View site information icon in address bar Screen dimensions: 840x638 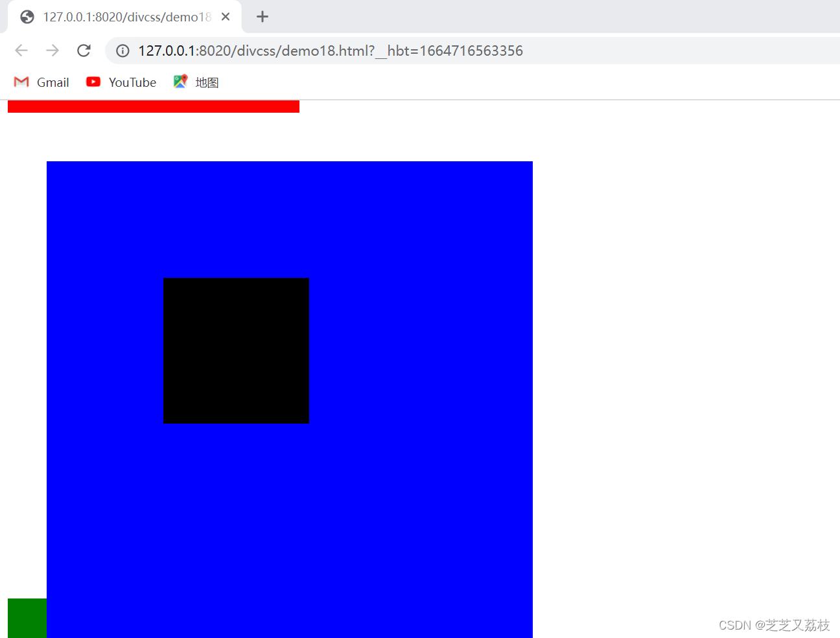pos(122,51)
